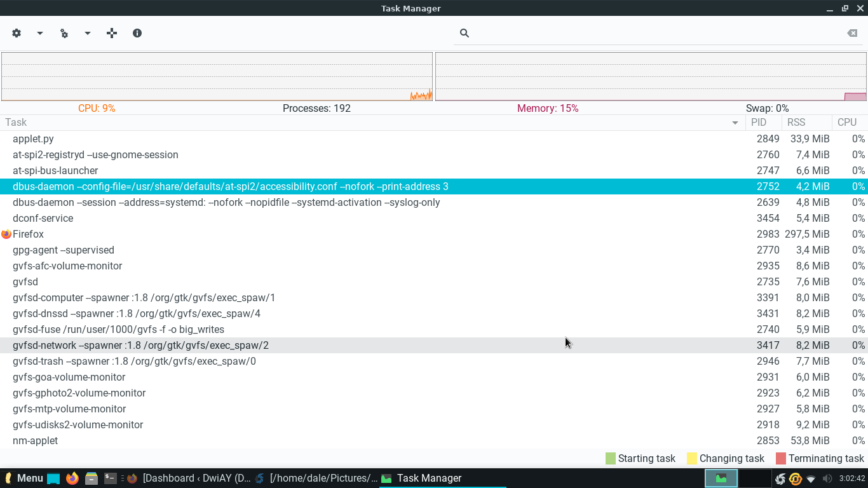Select gvfs-mtp-volume-monitor process
Screen dimensions: 868x488
434,409
